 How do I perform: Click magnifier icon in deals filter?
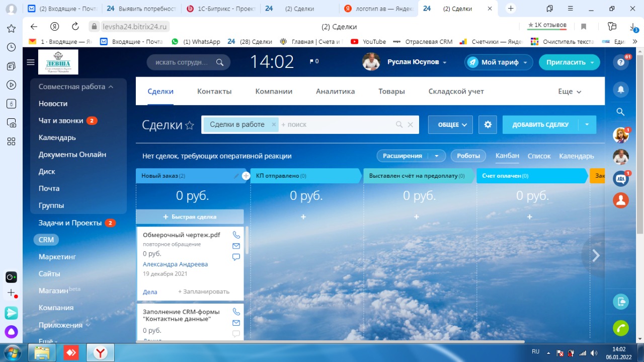(399, 124)
